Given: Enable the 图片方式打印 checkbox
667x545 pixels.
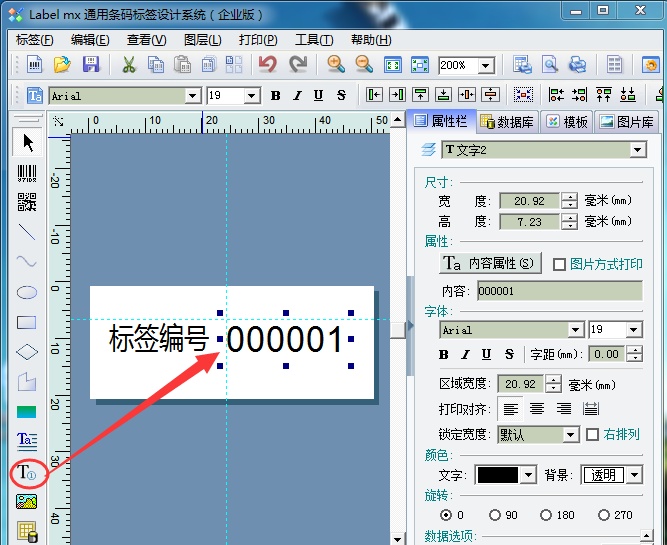Looking at the screenshot, I should (x=560, y=264).
